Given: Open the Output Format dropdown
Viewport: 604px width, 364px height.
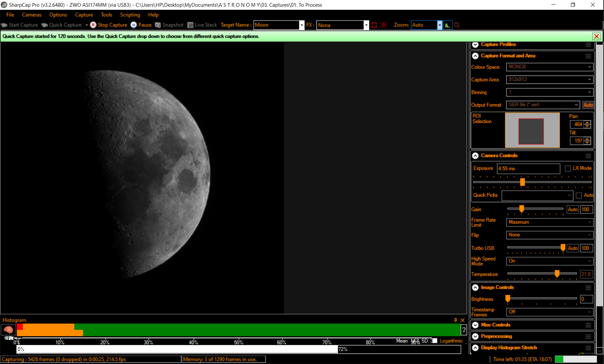Looking at the screenshot, I should click(542, 105).
